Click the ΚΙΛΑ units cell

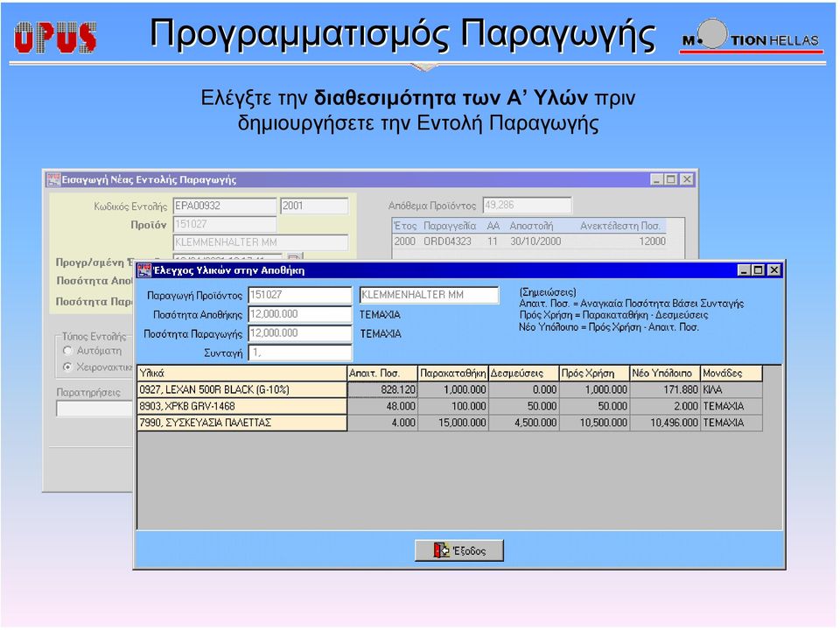click(x=731, y=389)
